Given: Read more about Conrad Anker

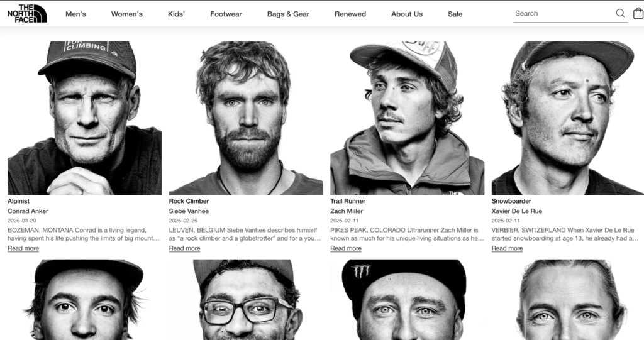Looking at the screenshot, I should [x=23, y=248].
